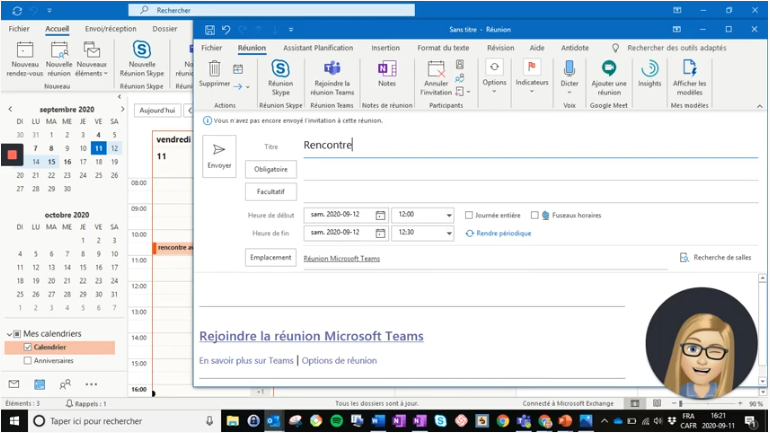This screenshot has height=433, width=770.
Task: Switch to the Assistant Planification tab
Action: pyautogui.click(x=318, y=47)
